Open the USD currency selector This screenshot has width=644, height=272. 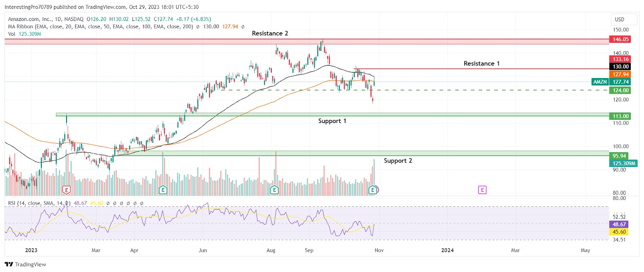point(623,19)
